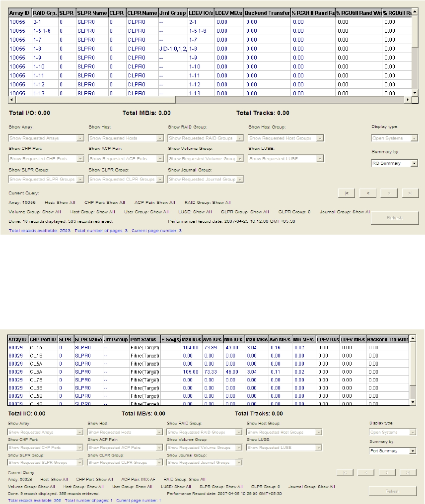Click next page arrow in RG Summary panel

point(389,192)
